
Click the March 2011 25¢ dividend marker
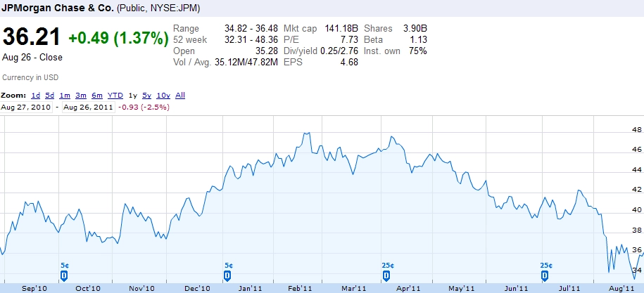click(x=386, y=275)
